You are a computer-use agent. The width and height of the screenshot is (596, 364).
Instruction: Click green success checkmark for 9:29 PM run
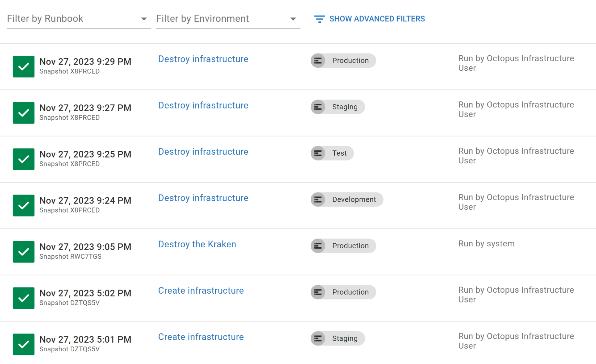click(24, 66)
